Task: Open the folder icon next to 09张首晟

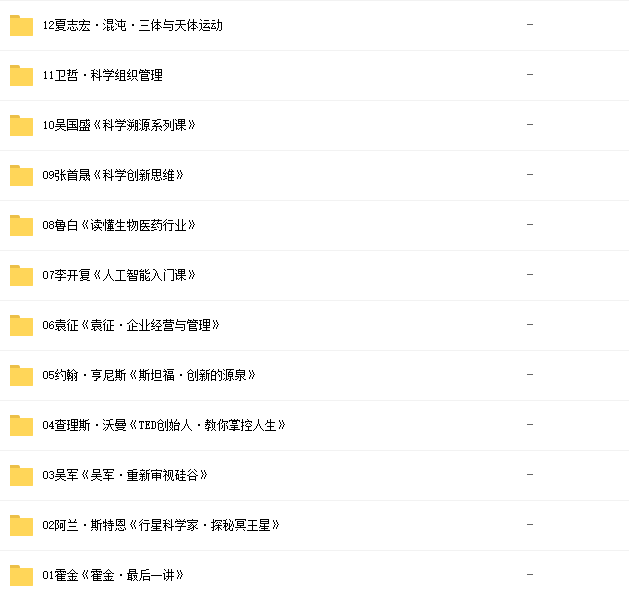Action: click(x=21, y=175)
